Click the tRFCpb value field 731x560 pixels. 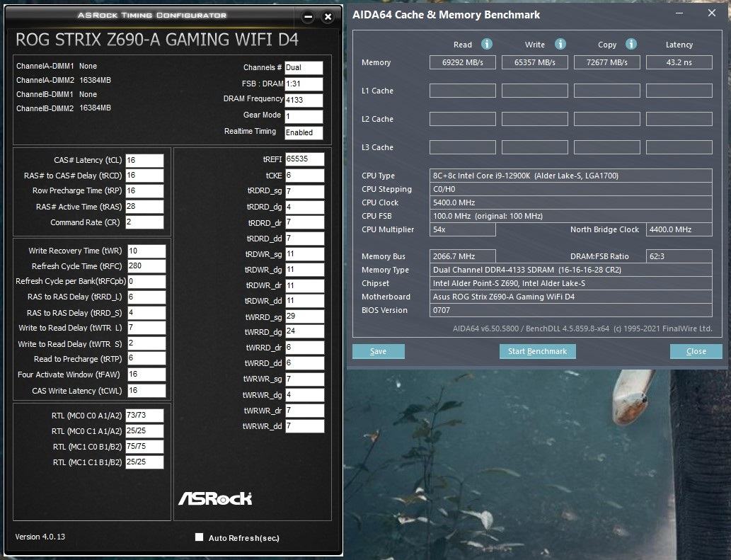146,282
